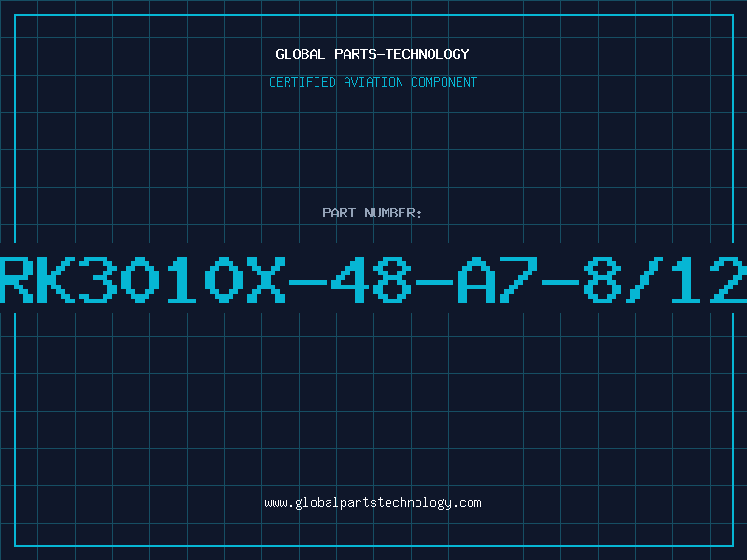The image size is (747, 560).
Task: Click the PART NUMBER: label
Action: coord(373,213)
